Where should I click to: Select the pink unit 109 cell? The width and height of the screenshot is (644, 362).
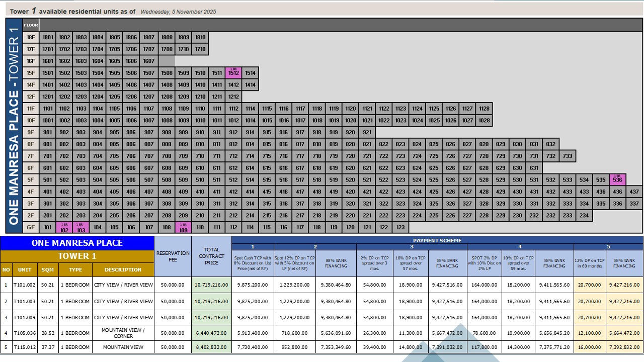point(183,227)
